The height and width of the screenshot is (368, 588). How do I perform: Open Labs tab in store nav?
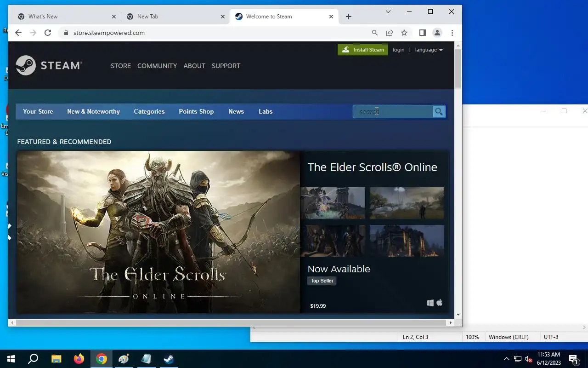[266, 111]
